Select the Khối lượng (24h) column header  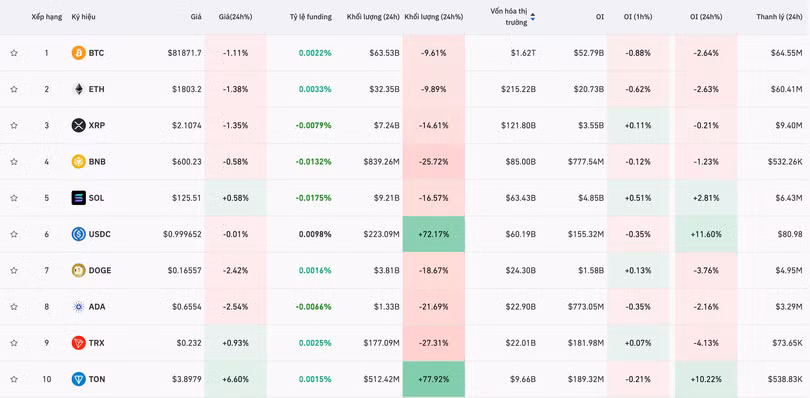coord(373,17)
